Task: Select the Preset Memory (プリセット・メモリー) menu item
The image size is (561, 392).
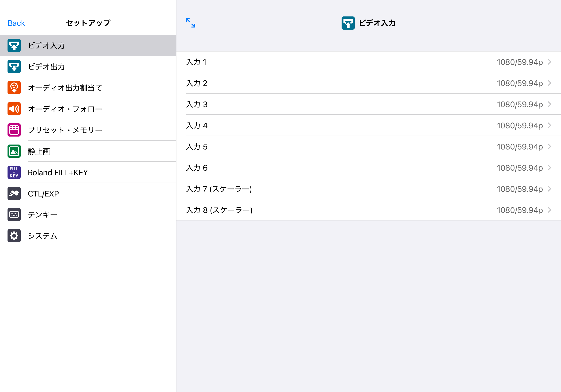Action: pos(65,130)
